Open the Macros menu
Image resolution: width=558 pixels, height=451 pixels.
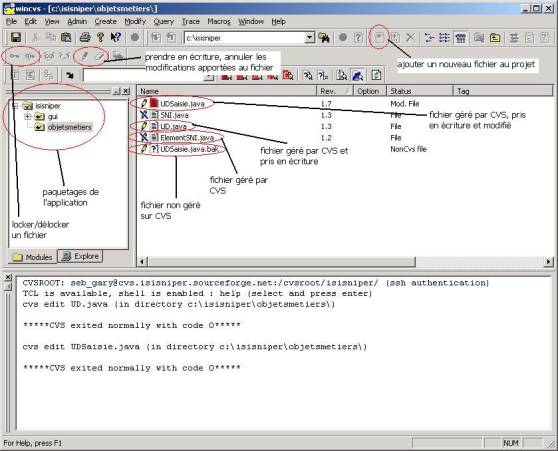tap(219, 22)
